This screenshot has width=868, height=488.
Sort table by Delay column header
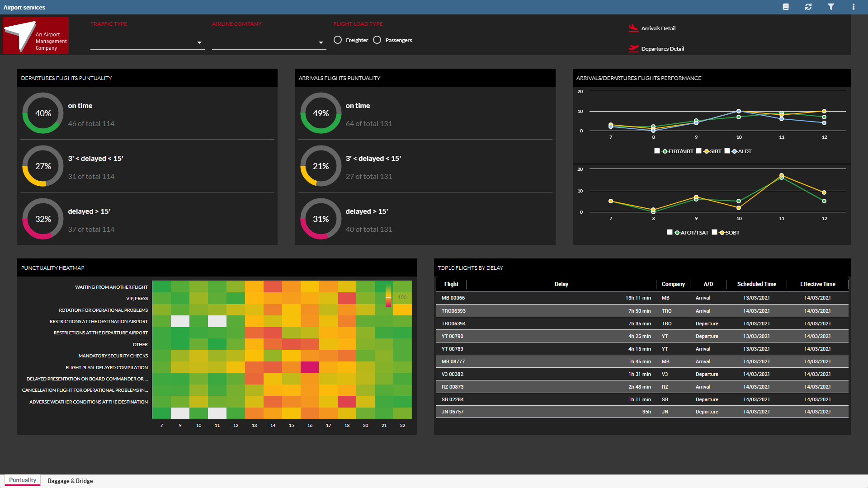point(561,284)
